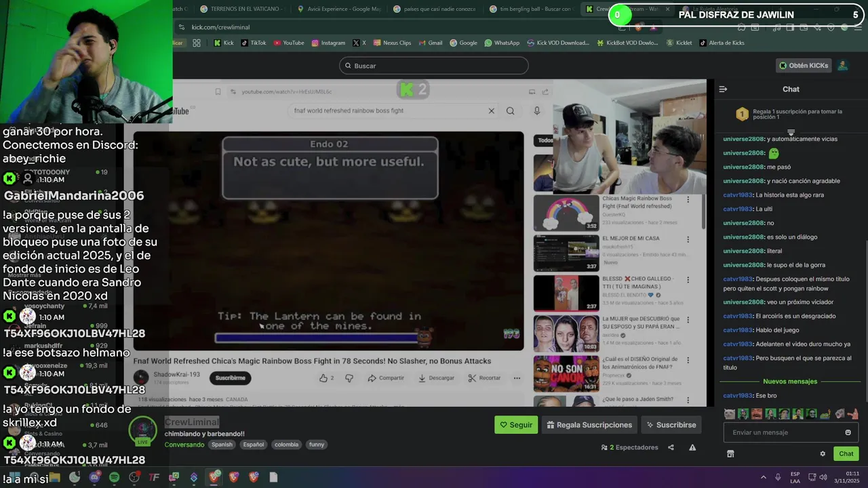Click the funny stream tag
The height and width of the screenshot is (488, 868).
pos(317,445)
